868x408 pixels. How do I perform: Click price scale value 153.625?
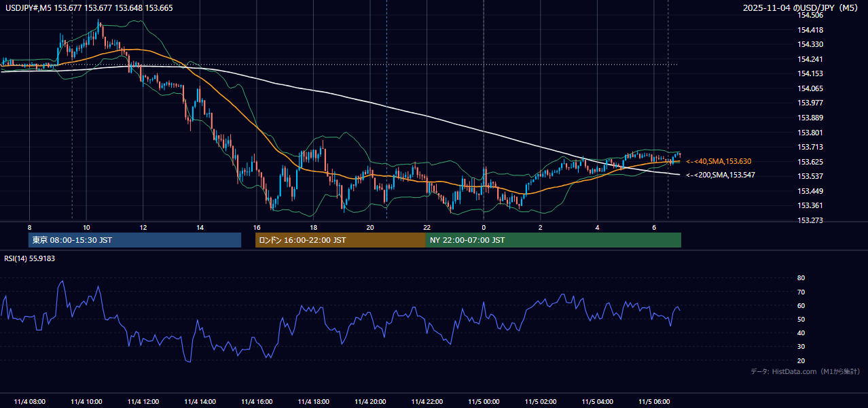[x=810, y=162]
